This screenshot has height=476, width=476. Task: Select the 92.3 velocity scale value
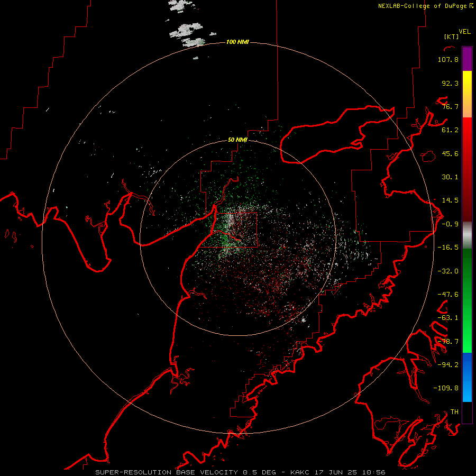pos(450,83)
